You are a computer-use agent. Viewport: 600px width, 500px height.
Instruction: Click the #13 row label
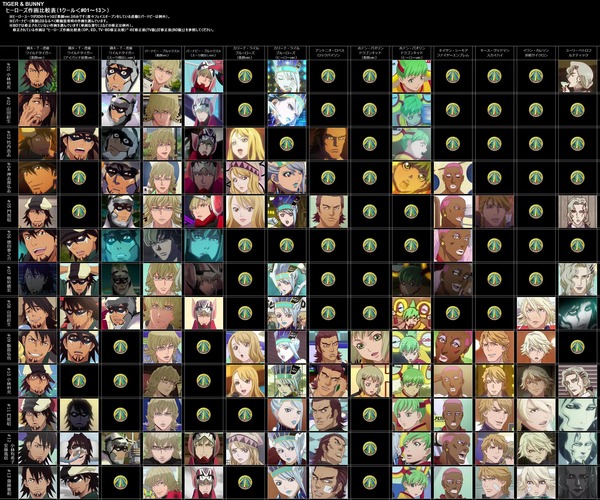9,482
